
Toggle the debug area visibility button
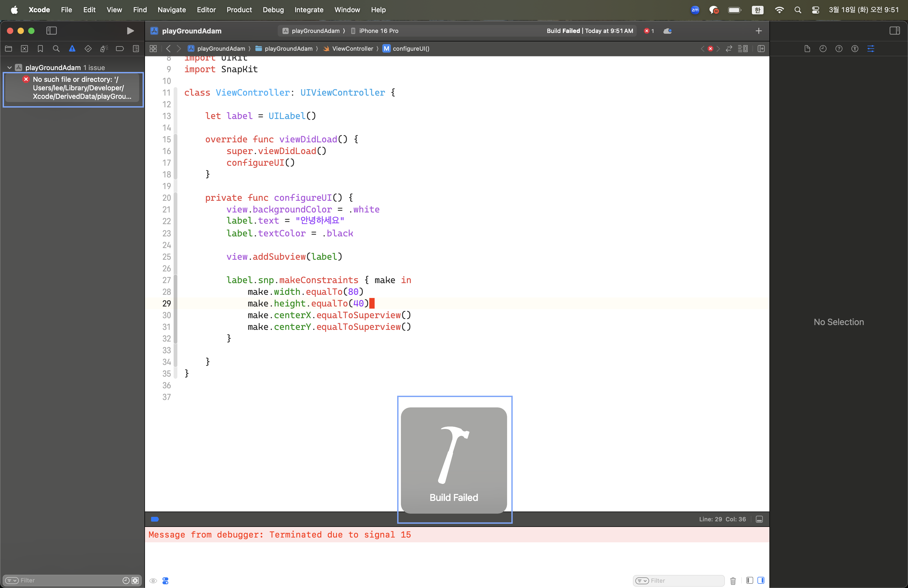click(759, 519)
